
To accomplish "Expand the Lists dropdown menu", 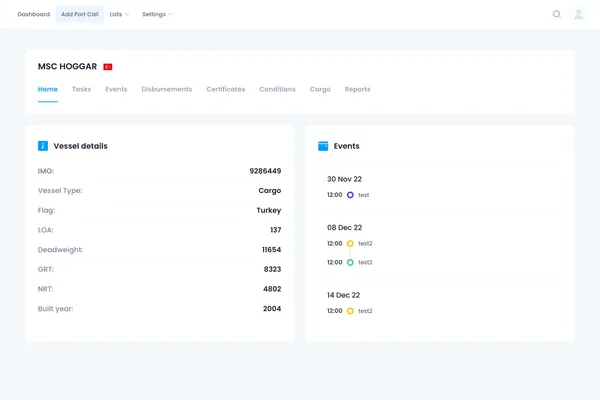I will [x=119, y=14].
